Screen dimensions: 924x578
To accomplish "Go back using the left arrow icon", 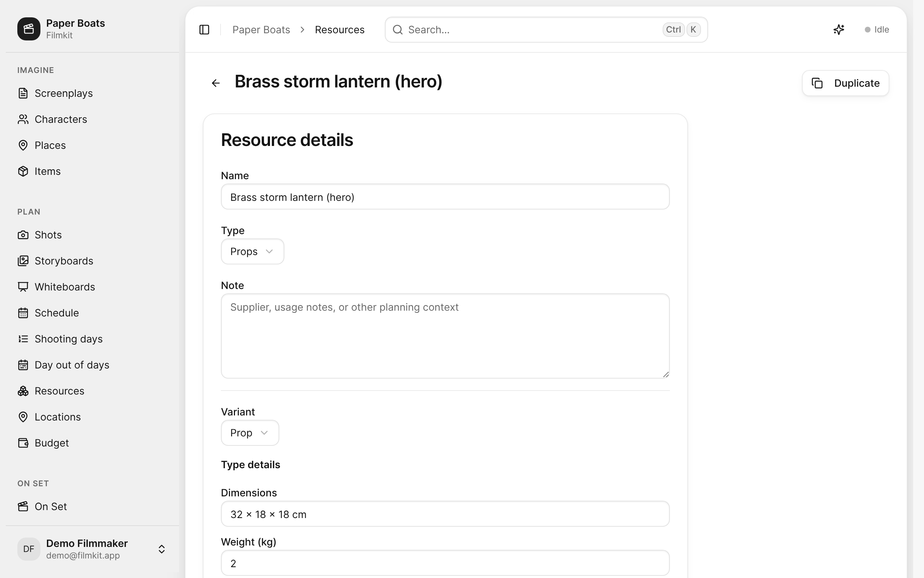I will (x=216, y=83).
